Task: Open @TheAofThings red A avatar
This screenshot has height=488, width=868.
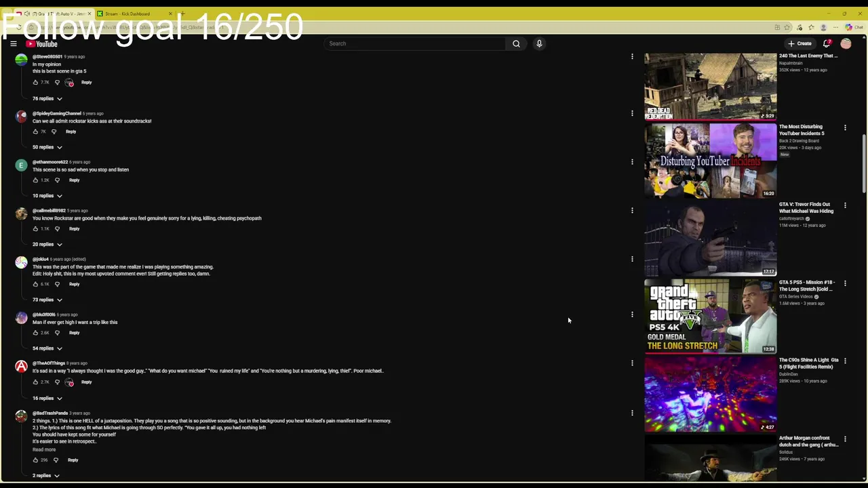Action: (22, 367)
